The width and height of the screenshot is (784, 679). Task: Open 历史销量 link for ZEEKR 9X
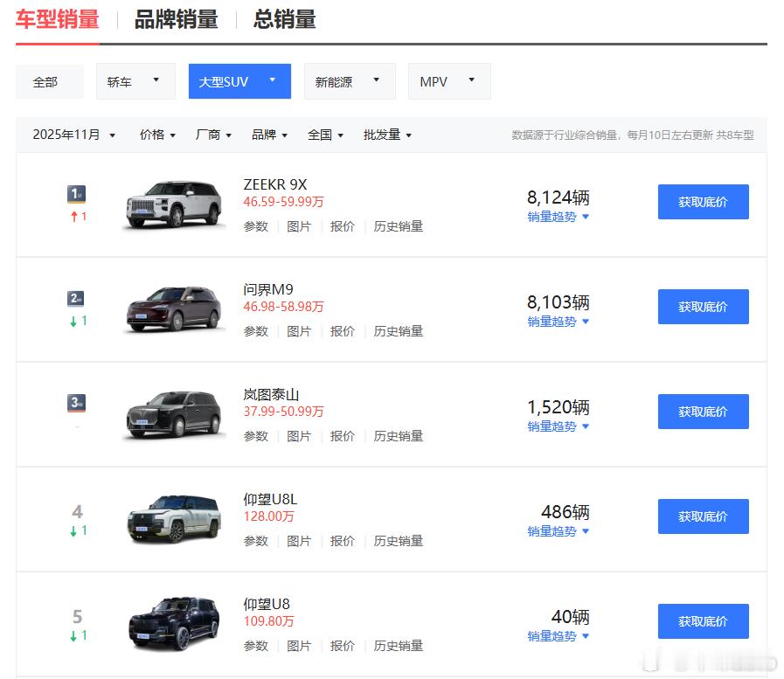pyautogui.click(x=398, y=226)
